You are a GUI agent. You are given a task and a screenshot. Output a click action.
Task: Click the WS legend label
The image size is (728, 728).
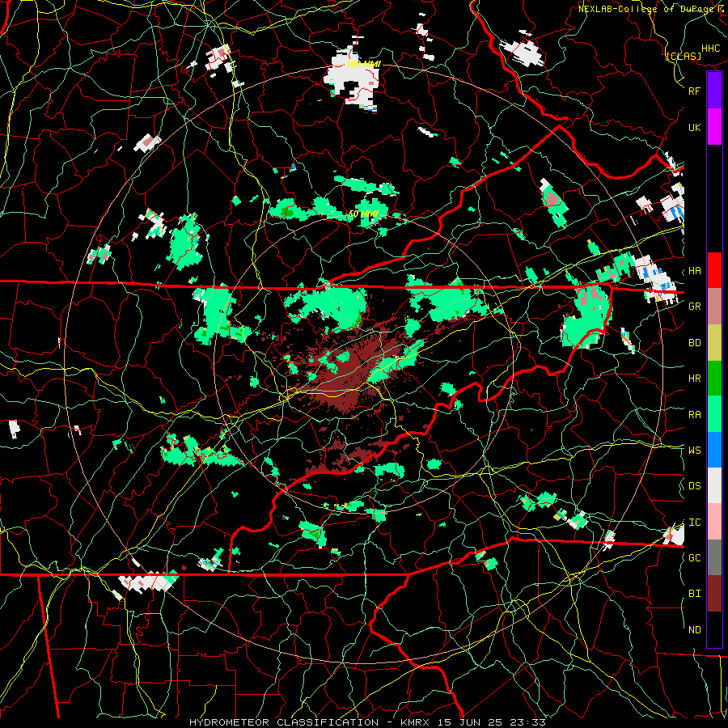pos(695,450)
